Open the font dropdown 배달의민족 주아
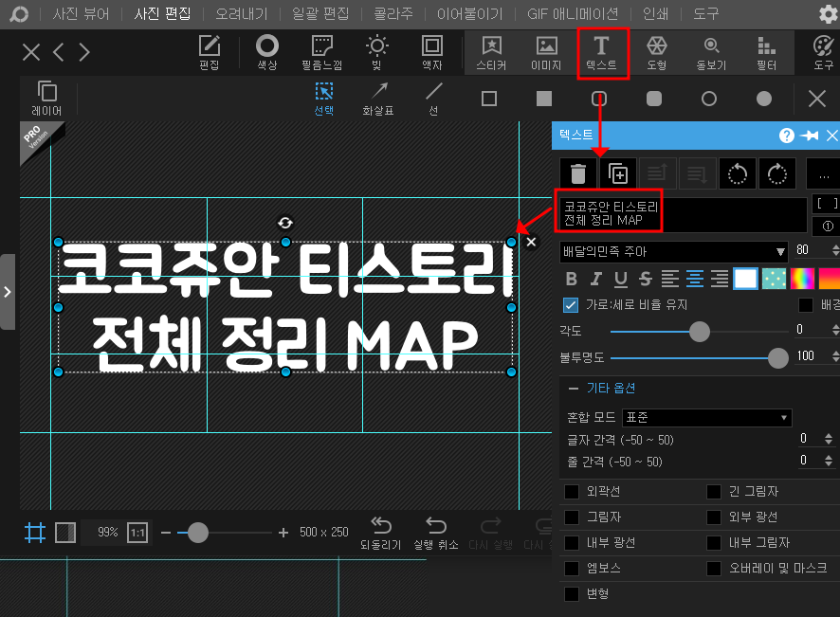The image size is (840, 617). [x=673, y=252]
